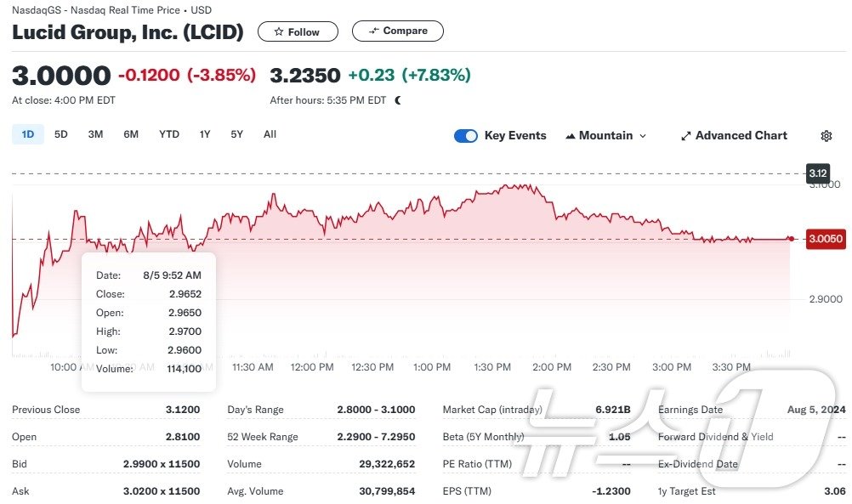Select the 1D time range tab
The image size is (852, 504).
point(27,134)
